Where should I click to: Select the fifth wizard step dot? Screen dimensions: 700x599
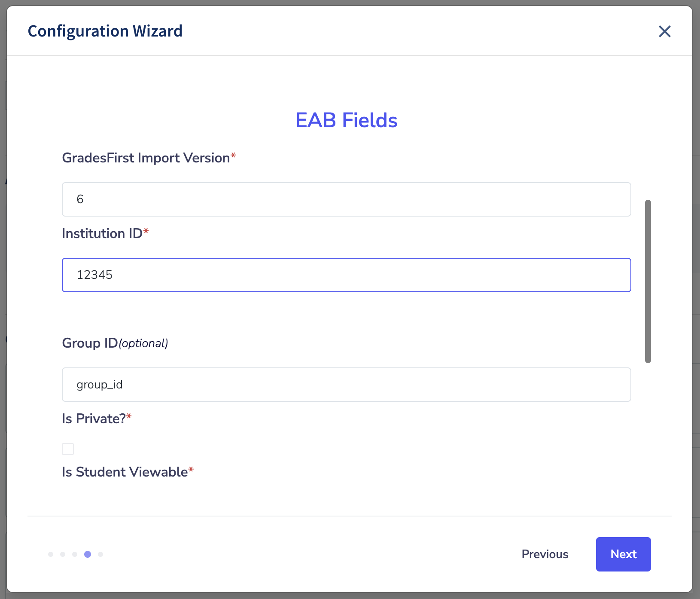click(100, 554)
